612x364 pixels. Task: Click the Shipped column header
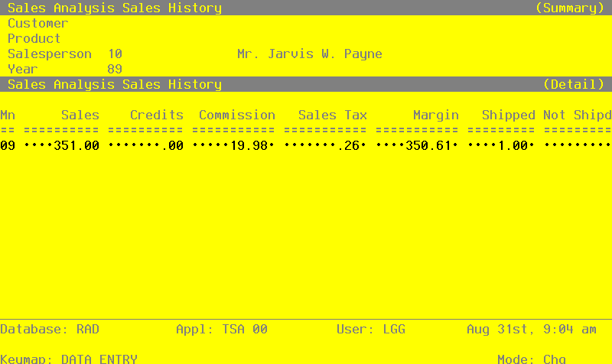[x=509, y=115]
